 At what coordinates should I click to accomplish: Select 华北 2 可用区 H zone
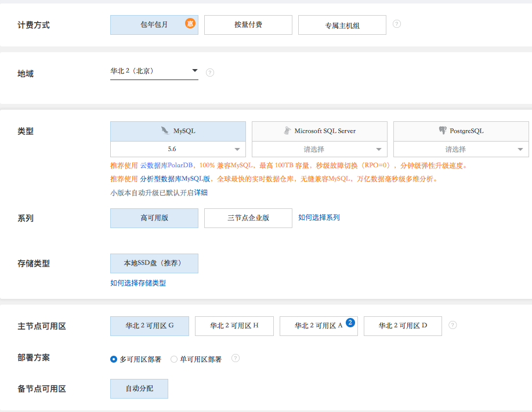234,326
